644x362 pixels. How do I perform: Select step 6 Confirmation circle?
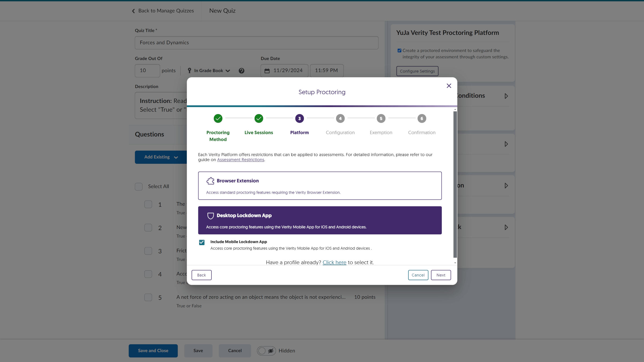click(x=422, y=118)
